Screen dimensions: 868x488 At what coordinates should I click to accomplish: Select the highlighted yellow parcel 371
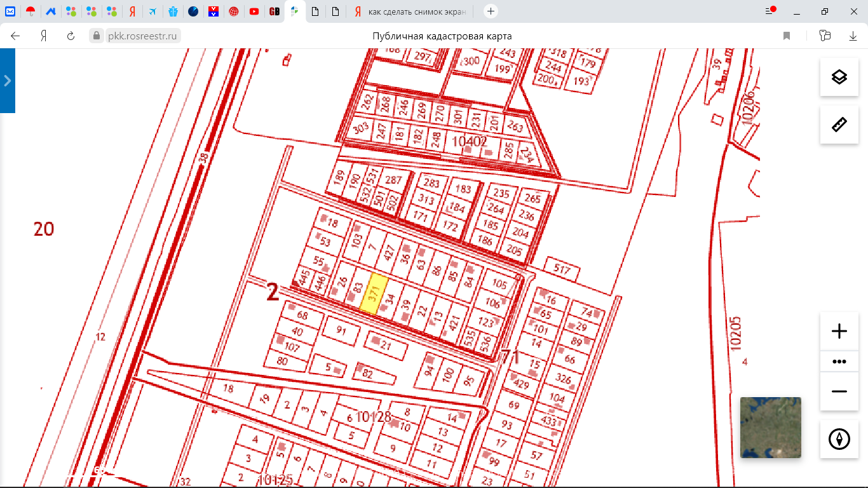374,294
